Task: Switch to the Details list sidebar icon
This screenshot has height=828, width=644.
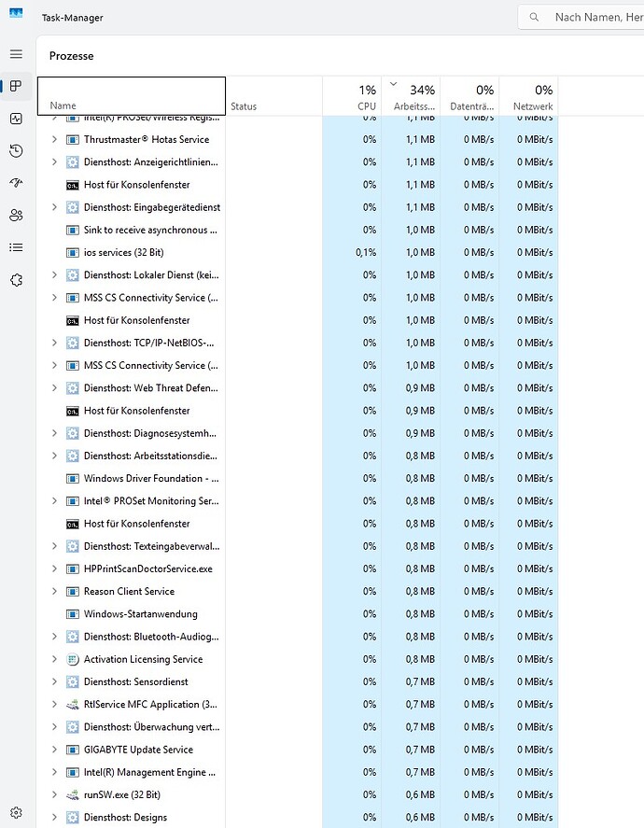Action: click(16, 247)
